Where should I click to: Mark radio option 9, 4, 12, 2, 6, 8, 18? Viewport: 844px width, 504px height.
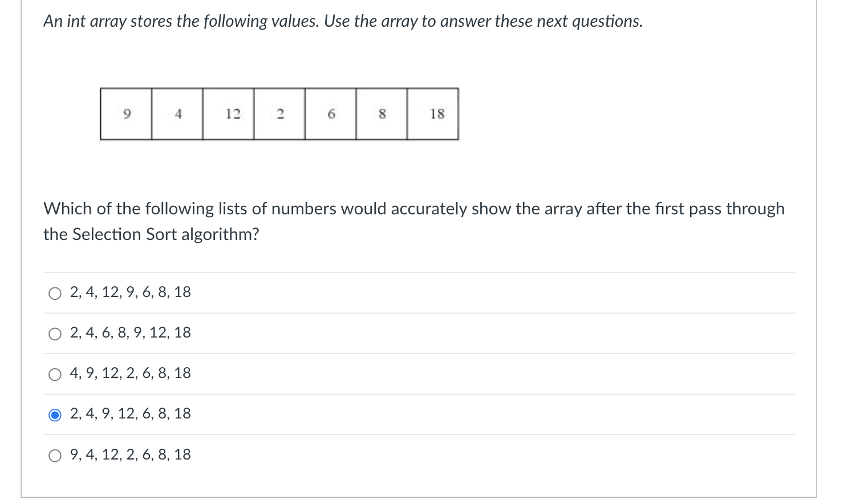click(55, 456)
